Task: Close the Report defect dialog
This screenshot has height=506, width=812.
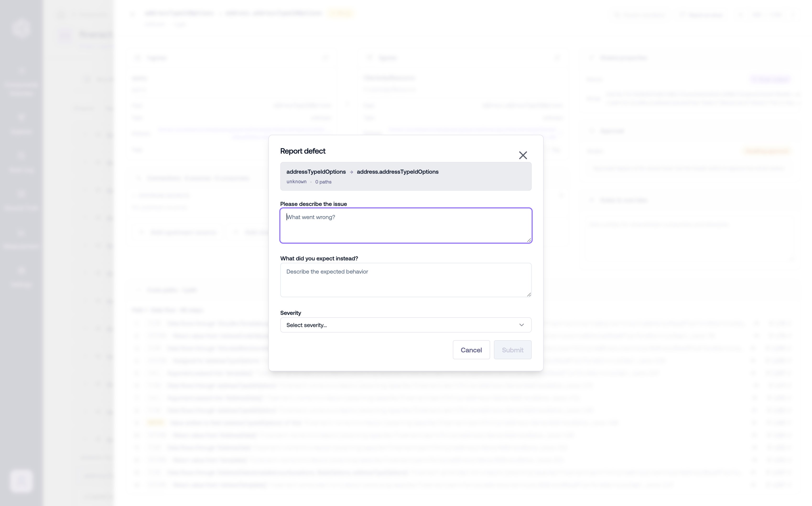Action: [523, 155]
